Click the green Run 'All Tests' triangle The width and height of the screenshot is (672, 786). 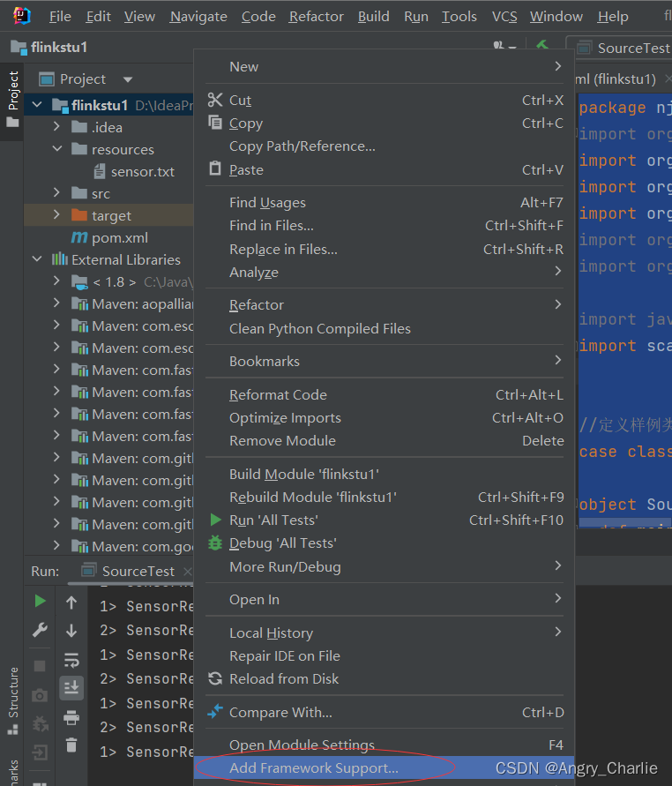click(x=215, y=520)
